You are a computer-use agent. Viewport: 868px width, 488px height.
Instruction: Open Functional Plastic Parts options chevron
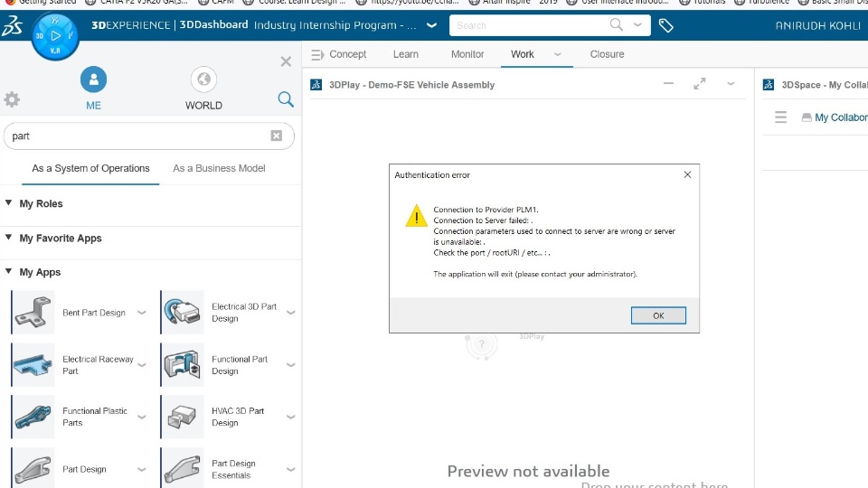(142, 417)
